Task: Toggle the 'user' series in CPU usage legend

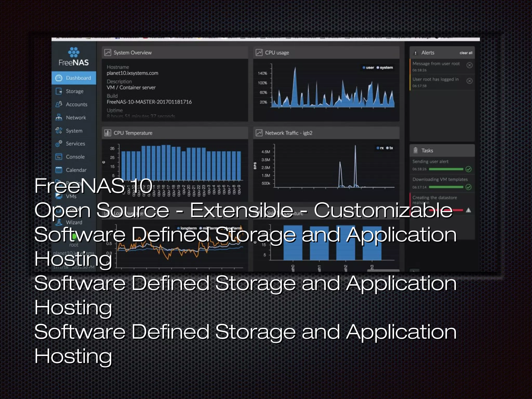Action: 368,68
